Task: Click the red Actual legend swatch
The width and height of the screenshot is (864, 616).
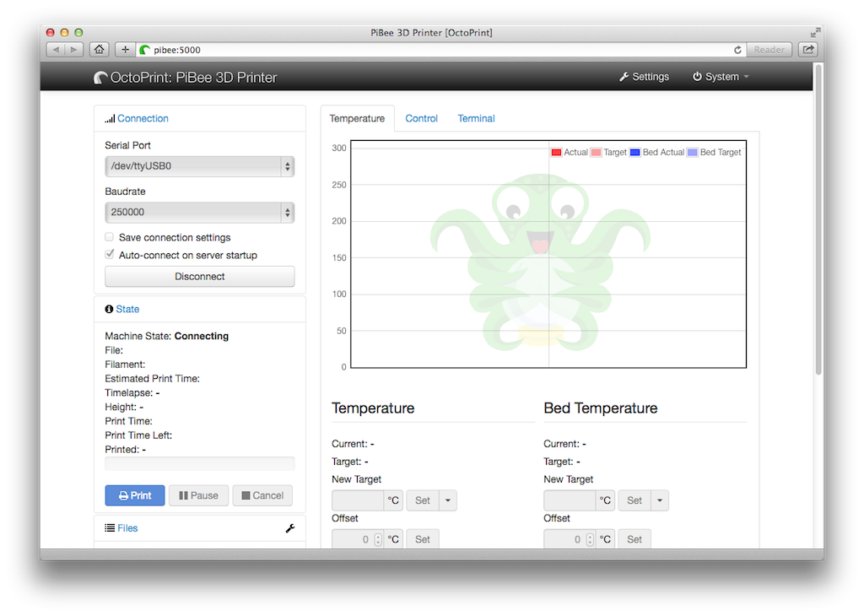Action: pyautogui.click(x=557, y=153)
